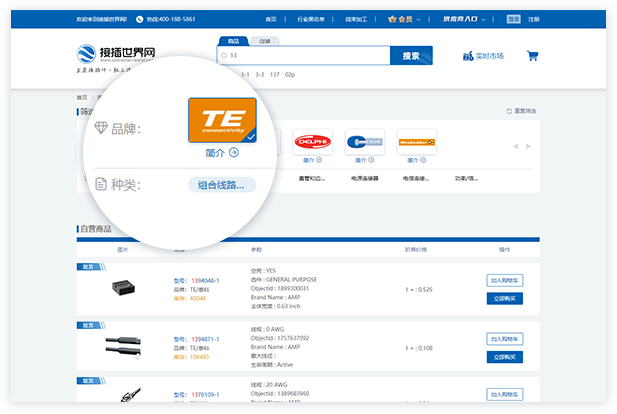This screenshot has width=617, height=414.
Task: Open the 线束加工 navigation item
Action: click(356, 19)
